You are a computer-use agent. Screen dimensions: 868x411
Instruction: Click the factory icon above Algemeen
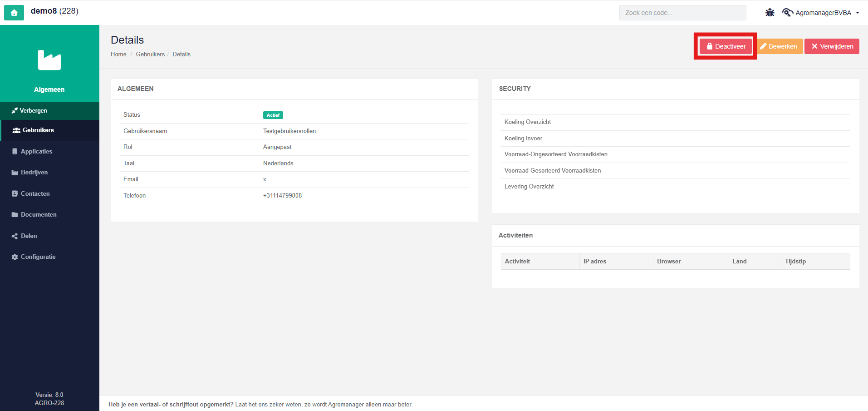tap(49, 60)
